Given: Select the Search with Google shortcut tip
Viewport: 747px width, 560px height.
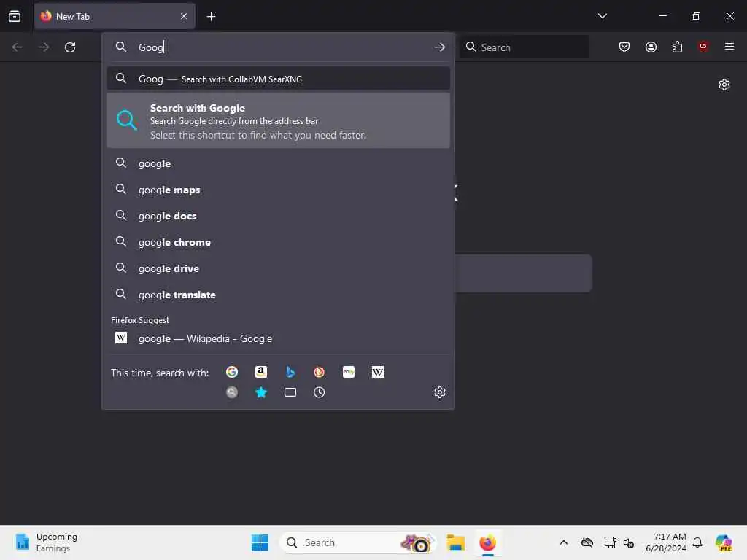Looking at the screenshot, I should 279,120.
